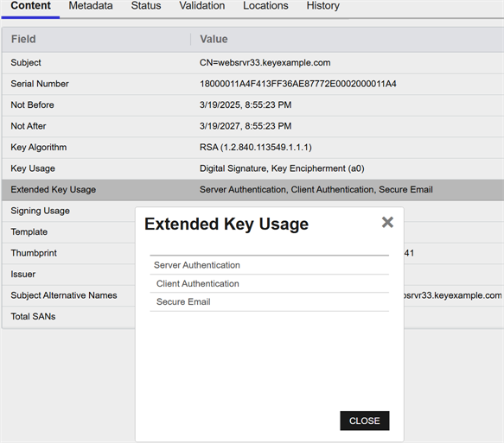Viewport: 504px width, 443px height.
Task: Click the Field column header
Action: coord(23,39)
